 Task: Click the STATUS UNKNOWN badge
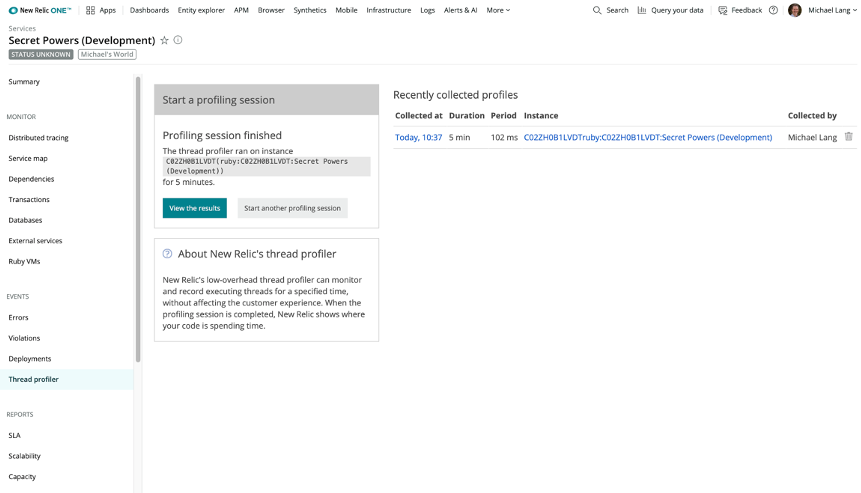click(x=41, y=54)
